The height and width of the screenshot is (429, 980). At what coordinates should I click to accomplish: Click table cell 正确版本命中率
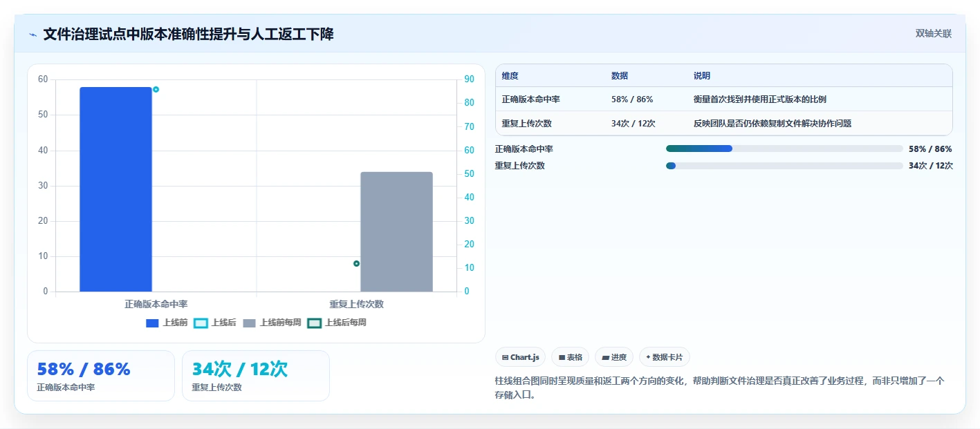[x=531, y=99]
